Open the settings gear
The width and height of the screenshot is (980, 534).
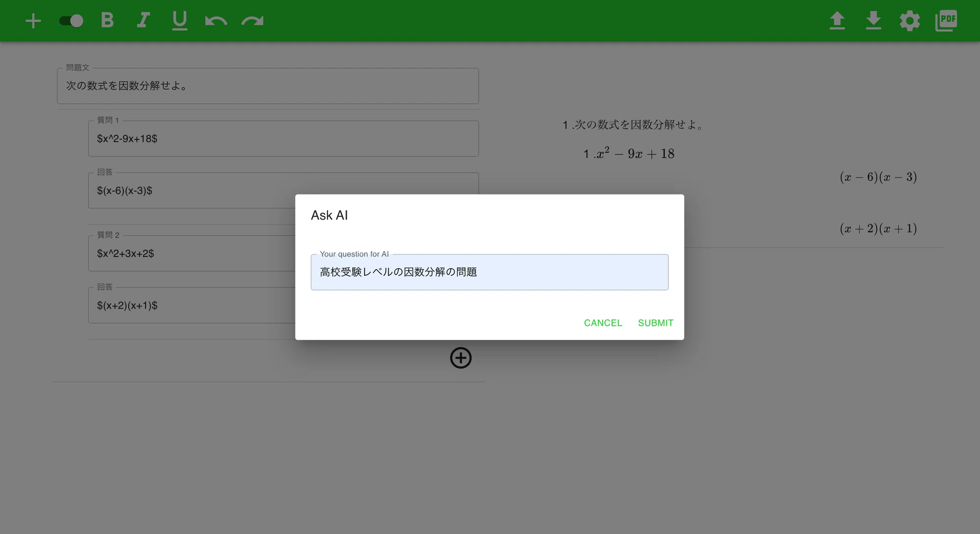pos(909,21)
